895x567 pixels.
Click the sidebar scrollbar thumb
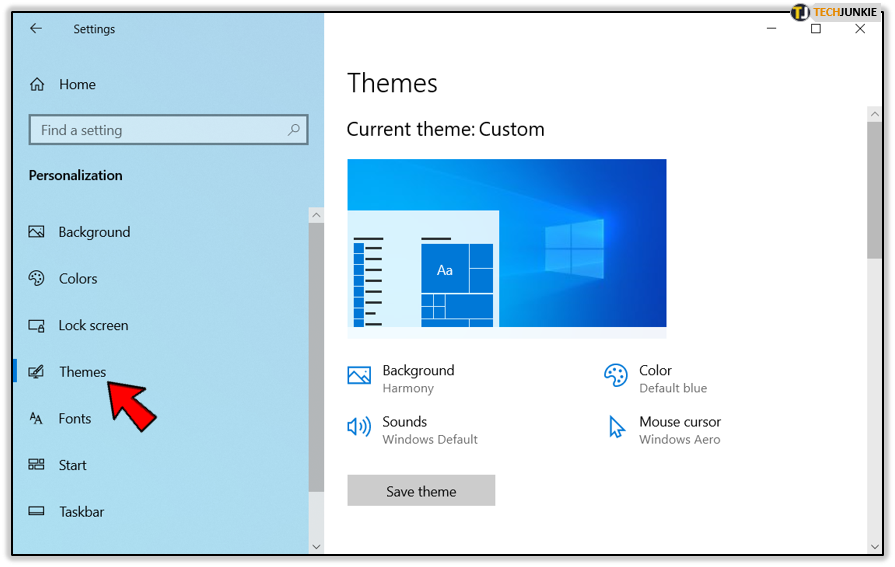pyautogui.click(x=316, y=357)
